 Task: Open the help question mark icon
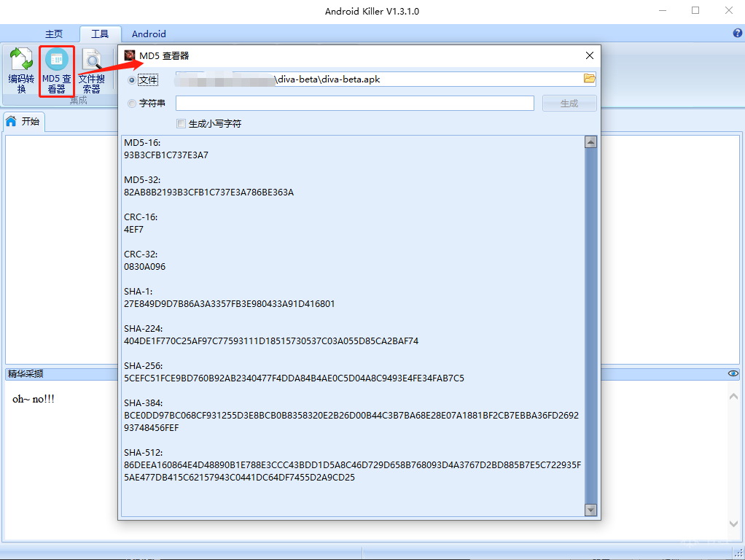pyautogui.click(x=738, y=33)
